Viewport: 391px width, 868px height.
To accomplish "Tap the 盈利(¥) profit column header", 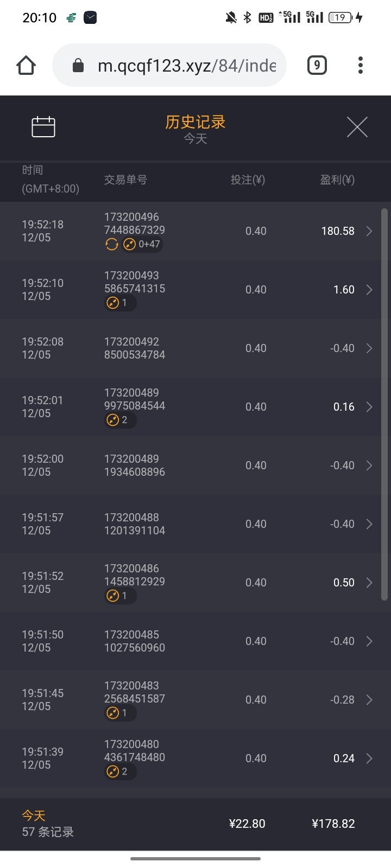I will pos(337,180).
